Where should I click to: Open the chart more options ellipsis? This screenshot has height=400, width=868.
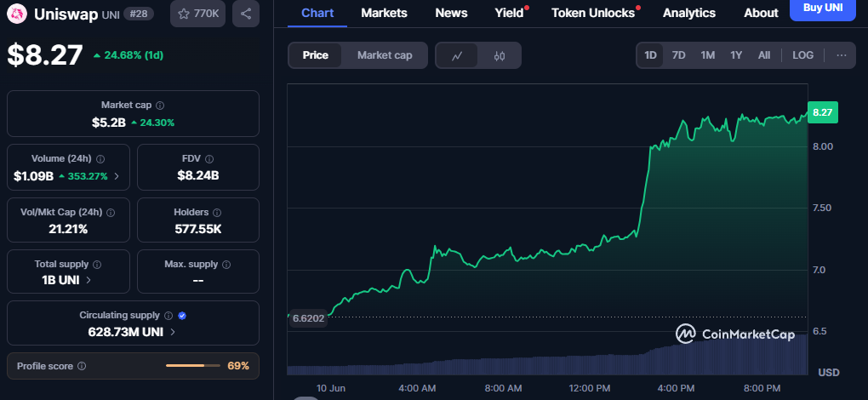[x=842, y=55]
